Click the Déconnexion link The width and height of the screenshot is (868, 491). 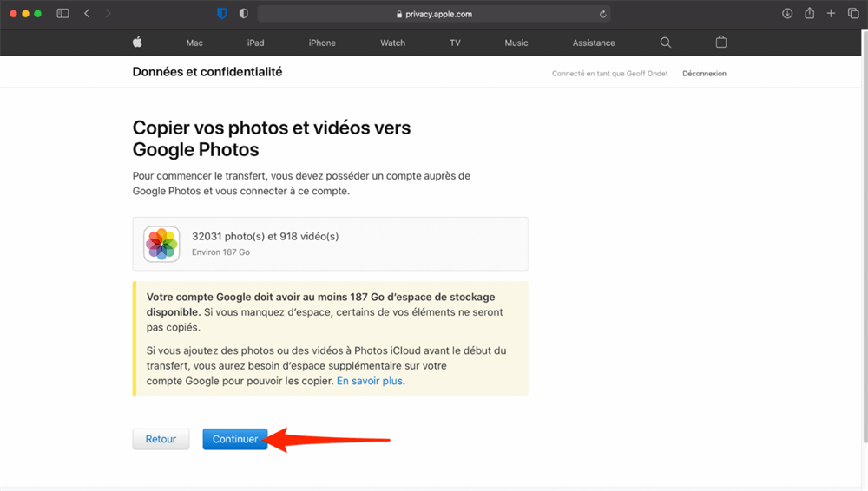pyautogui.click(x=704, y=74)
